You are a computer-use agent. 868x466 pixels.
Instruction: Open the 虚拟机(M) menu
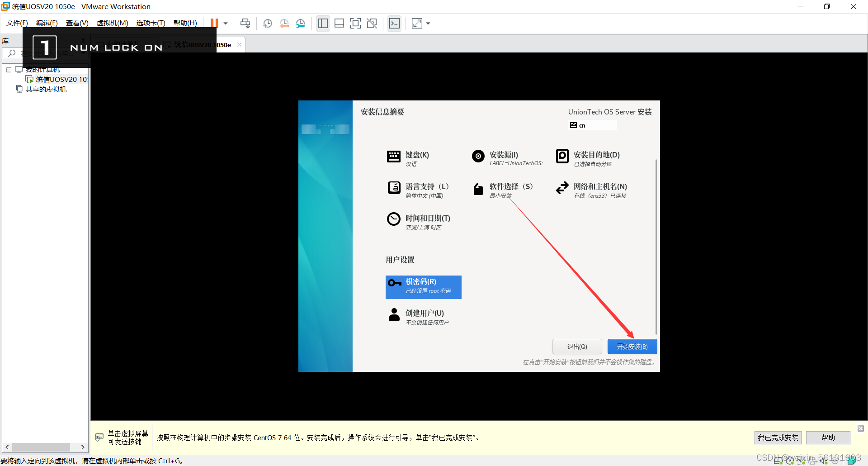pos(113,23)
